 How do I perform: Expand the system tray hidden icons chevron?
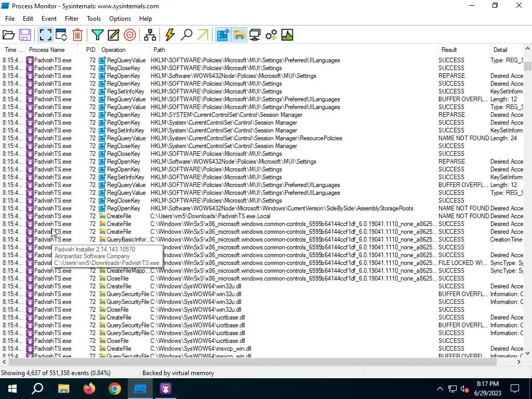(440, 389)
